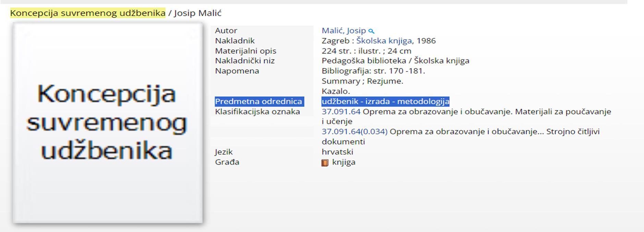This screenshot has height=232, width=644.
Task: Follow the Školska knjiga publisher link
Action: point(384,41)
